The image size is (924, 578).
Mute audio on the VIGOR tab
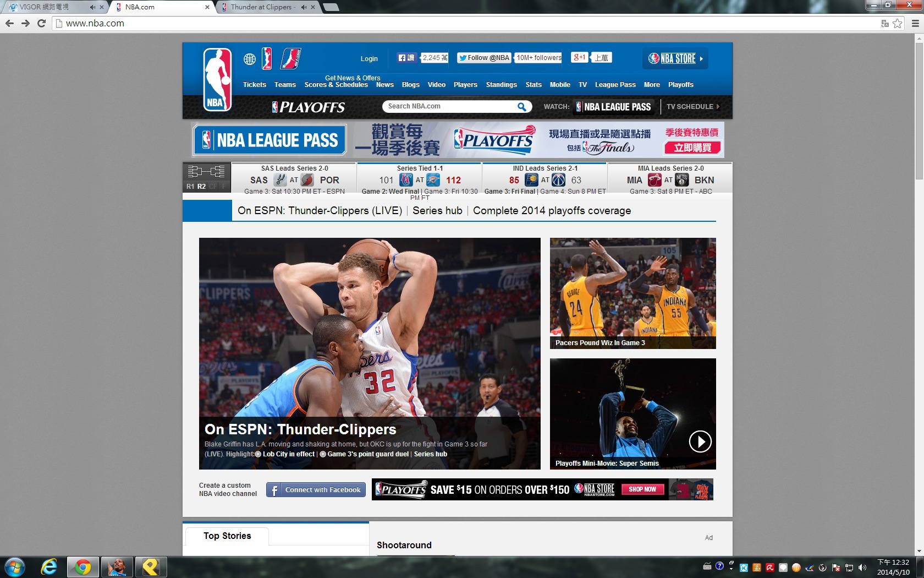click(92, 7)
